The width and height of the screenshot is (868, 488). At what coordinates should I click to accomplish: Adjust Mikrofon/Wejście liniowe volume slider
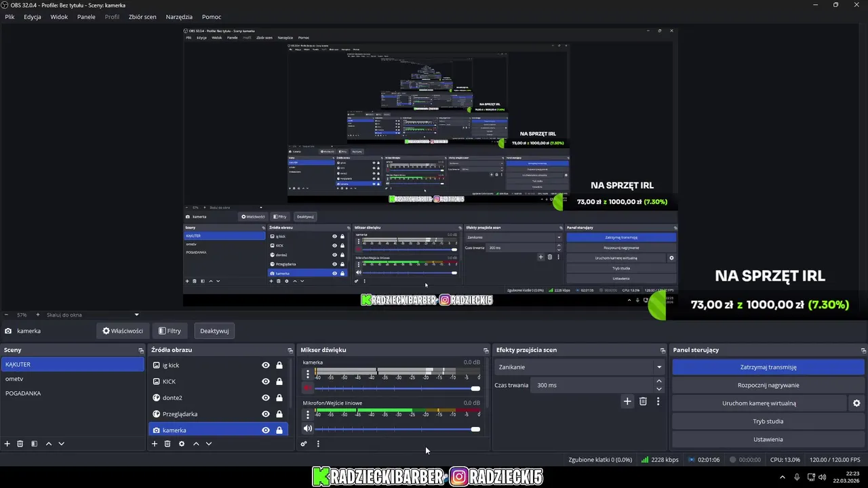pos(397,429)
